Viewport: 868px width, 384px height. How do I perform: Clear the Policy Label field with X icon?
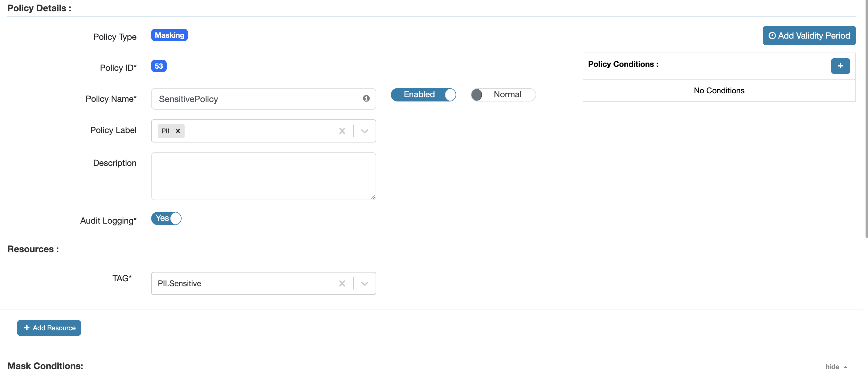[x=342, y=131]
